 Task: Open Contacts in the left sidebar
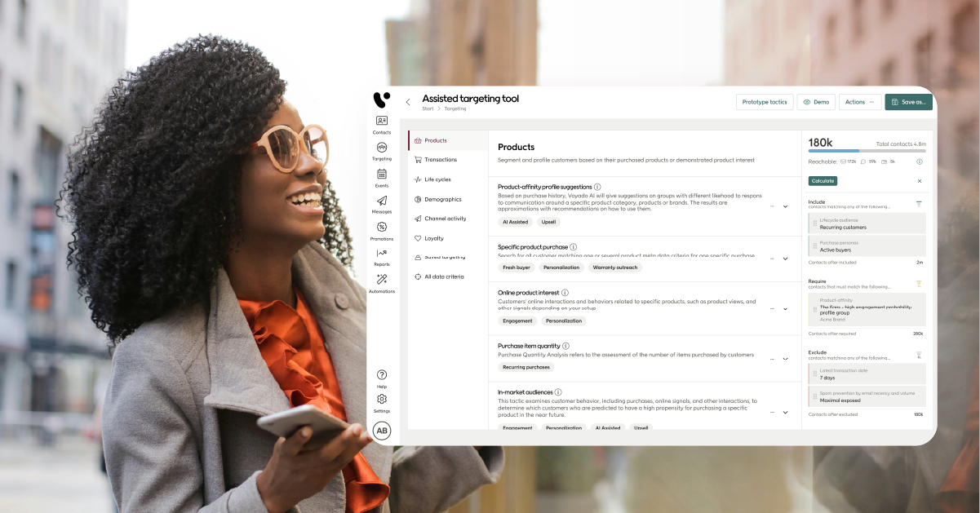pos(382,122)
